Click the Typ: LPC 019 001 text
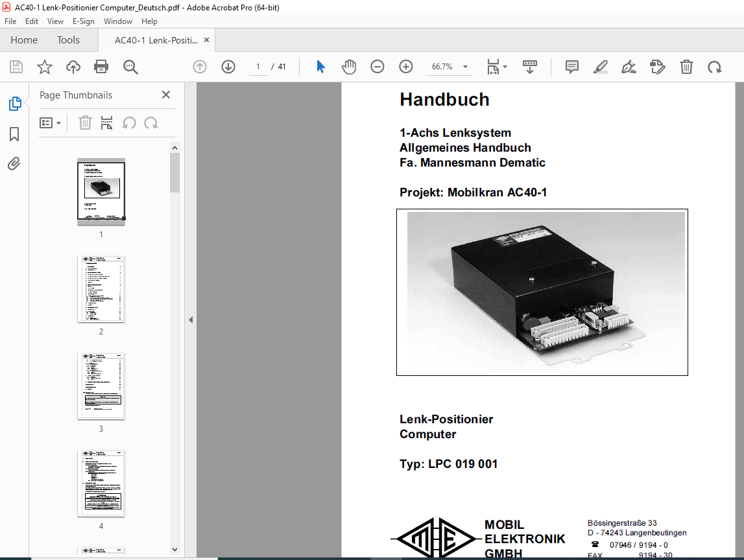 (x=448, y=463)
